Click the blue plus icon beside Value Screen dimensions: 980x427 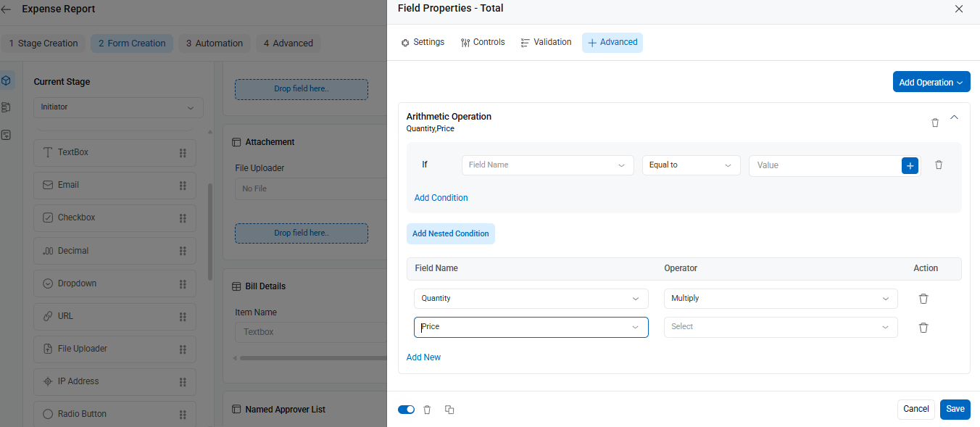[910, 165]
